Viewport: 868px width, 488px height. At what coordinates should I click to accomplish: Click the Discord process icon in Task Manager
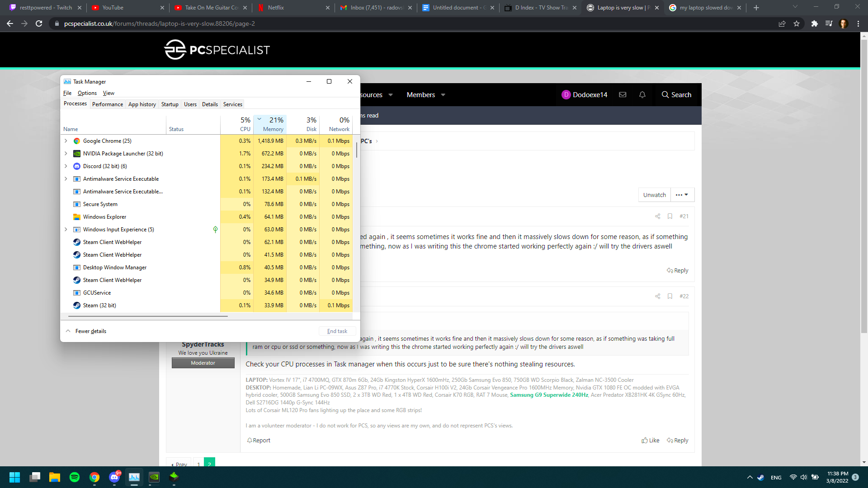pyautogui.click(x=77, y=166)
